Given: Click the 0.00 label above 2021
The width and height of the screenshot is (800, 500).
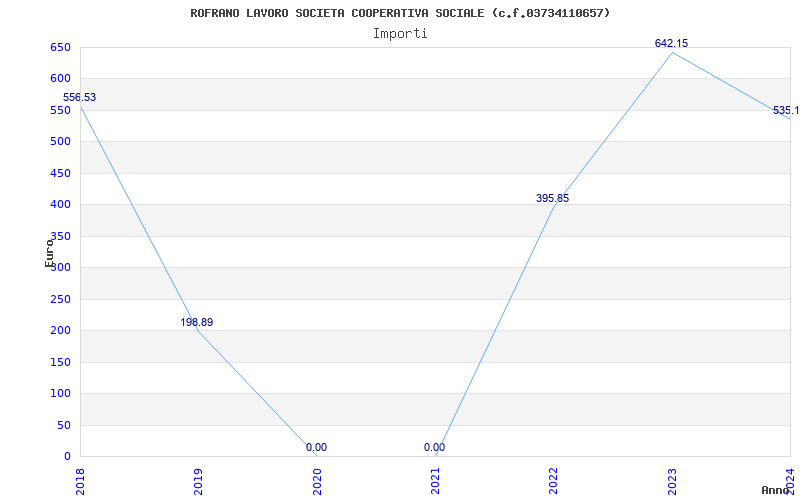Looking at the screenshot, I should (434, 447).
